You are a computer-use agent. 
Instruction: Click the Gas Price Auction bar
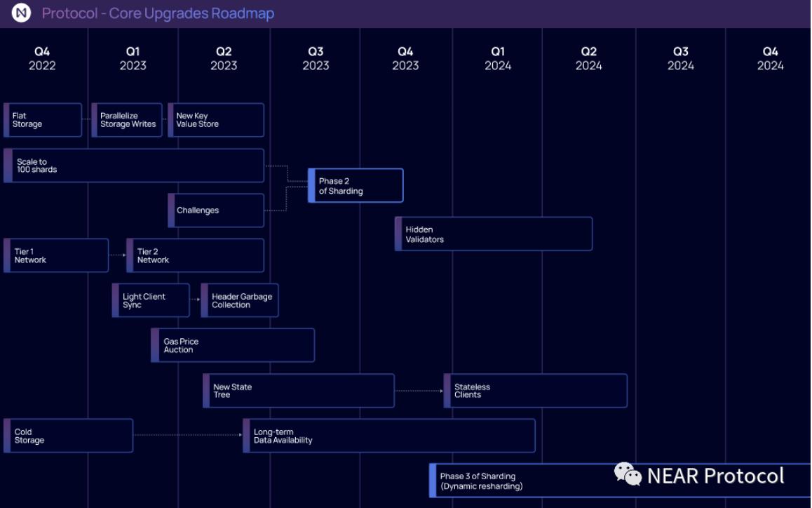233,346
